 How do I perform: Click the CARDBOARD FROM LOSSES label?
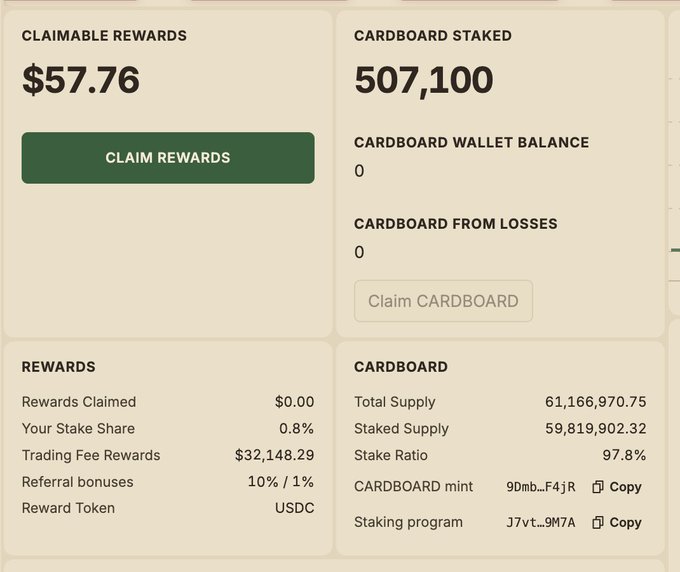(456, 224)
